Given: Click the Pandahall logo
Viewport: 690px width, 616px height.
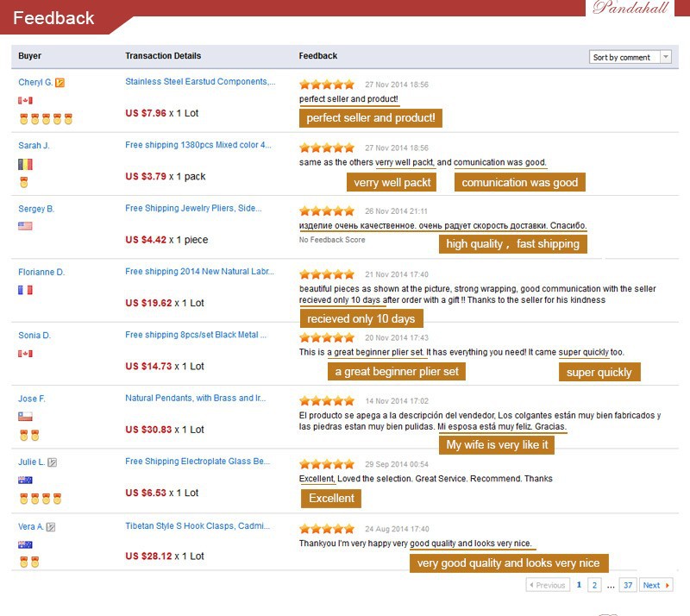Looking at the screenshot, I should click(x=632, y=9).
